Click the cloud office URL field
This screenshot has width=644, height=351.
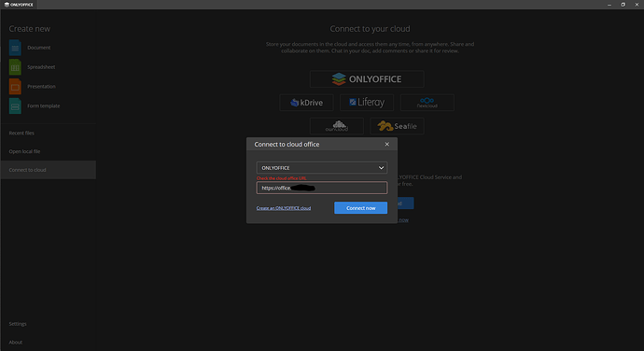click(x=322, y=188)
